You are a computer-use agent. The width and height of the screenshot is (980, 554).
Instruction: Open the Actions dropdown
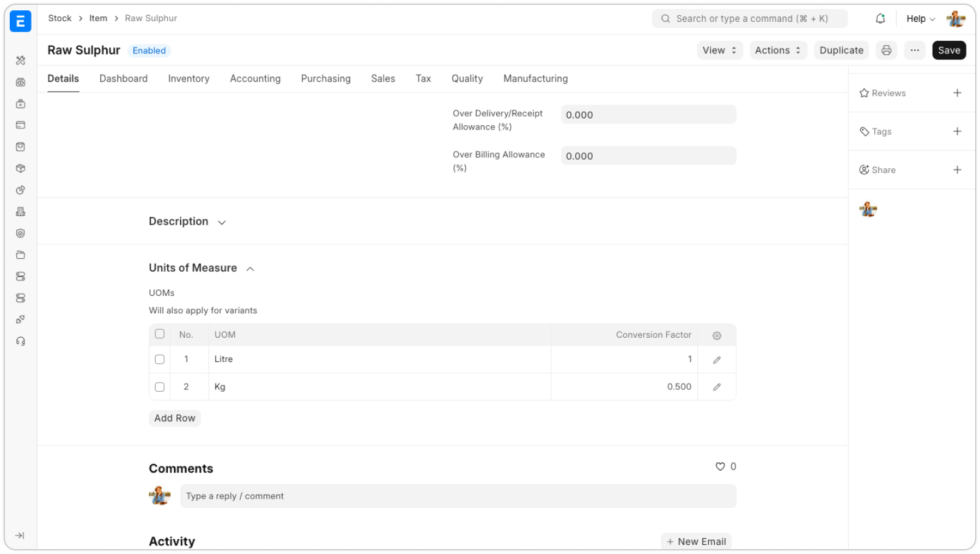coord(778,50)
